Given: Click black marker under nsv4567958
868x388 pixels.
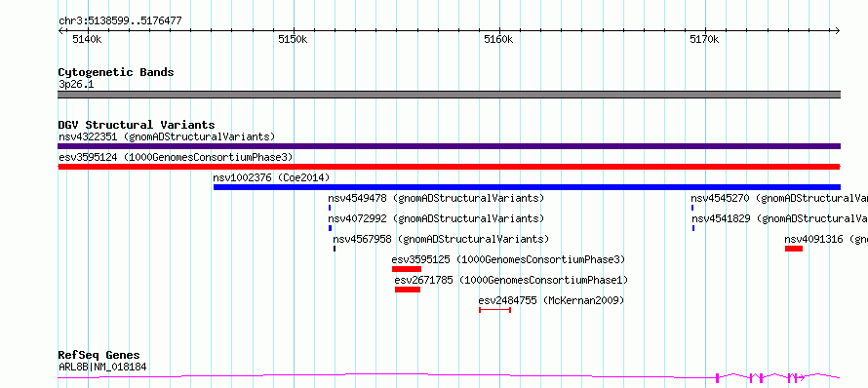Looking at the screenshot, I should click(335, 249).
